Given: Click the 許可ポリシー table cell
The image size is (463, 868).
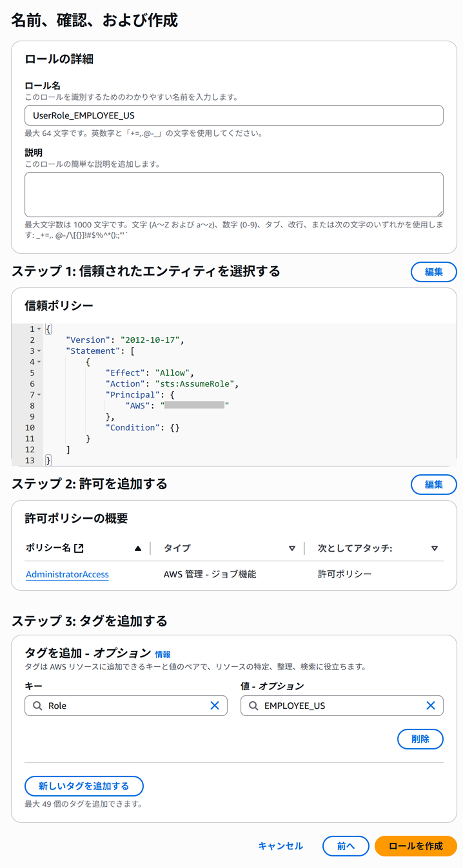Looking at the screenshot, I should point(345,574).
